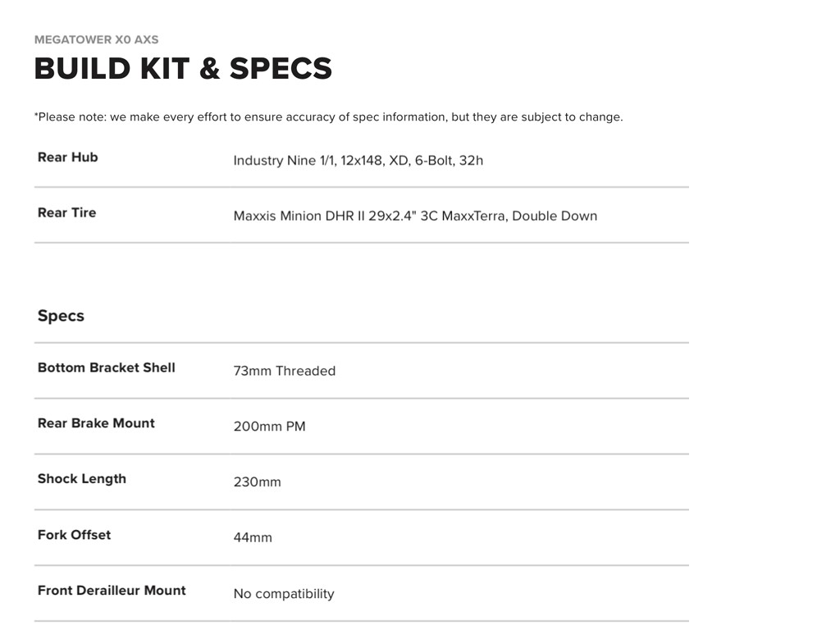Click the 'Shock Length' label

[81, 479]
